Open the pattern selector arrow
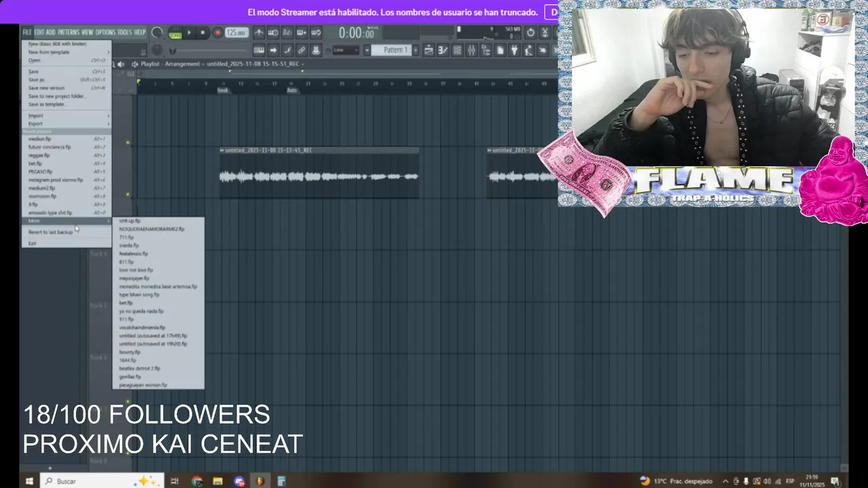 367,50
